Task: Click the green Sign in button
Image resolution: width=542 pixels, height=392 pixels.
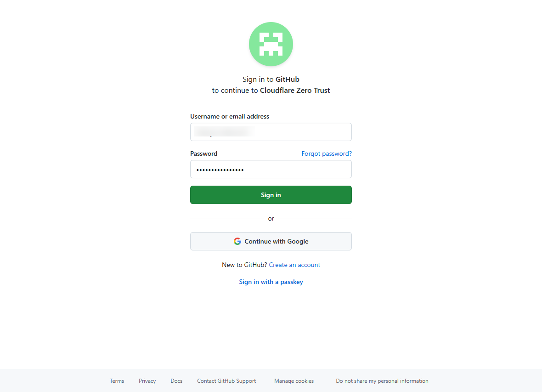Action: click(271, 195)
